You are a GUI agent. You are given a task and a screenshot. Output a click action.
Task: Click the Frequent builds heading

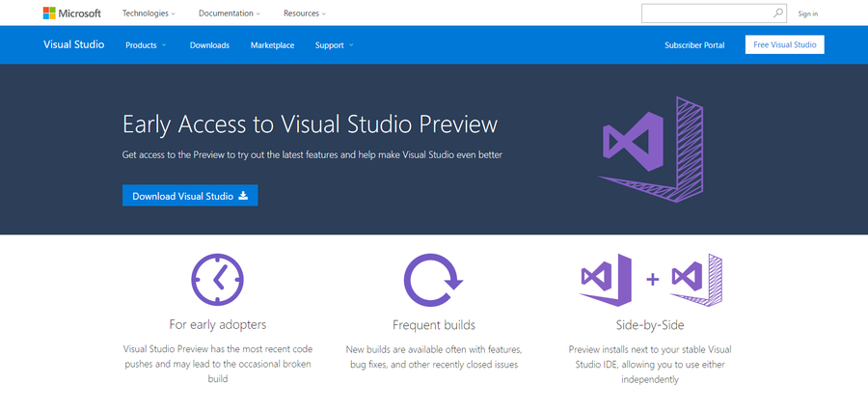point(433,325)
